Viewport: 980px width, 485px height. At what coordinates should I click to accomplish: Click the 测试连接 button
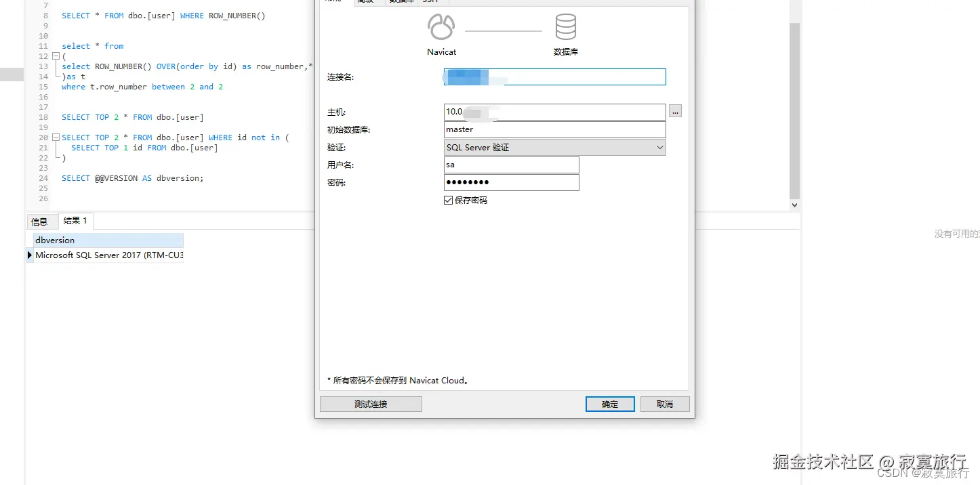tap(371, 404)
